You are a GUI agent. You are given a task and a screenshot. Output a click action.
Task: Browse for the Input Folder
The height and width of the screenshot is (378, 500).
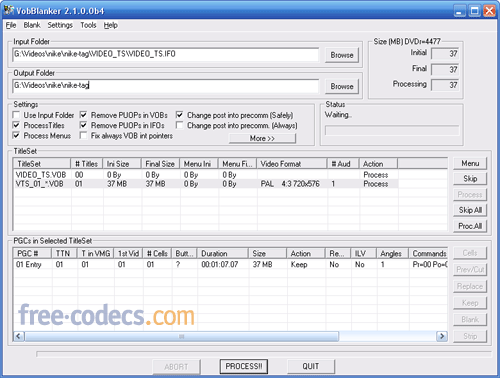click(342, 55)
